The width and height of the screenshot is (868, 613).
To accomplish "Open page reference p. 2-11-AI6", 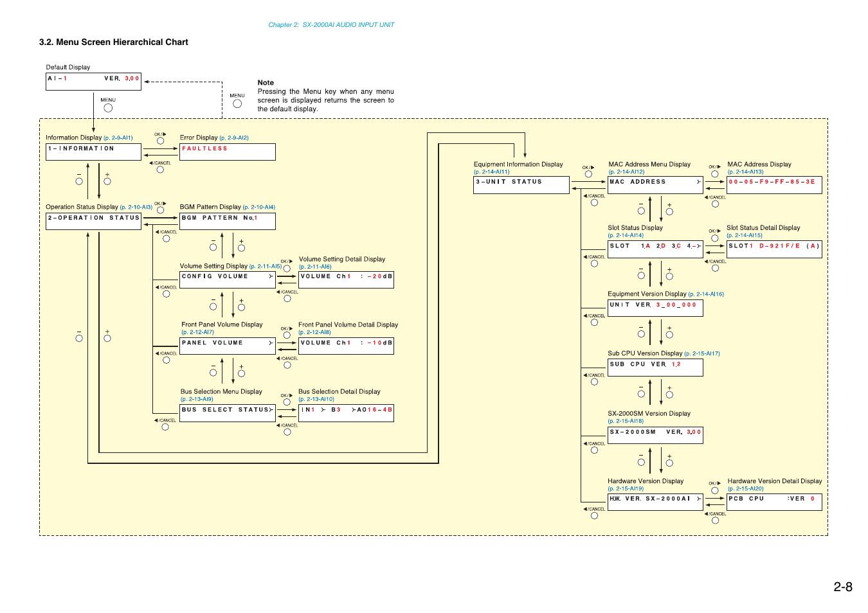I will point(315,267).
